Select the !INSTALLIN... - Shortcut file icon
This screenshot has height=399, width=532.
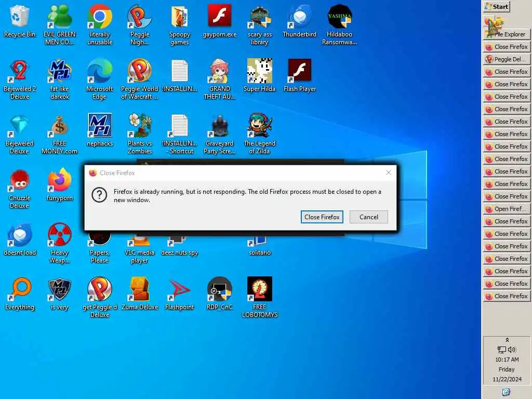click(x=179, y=134)
